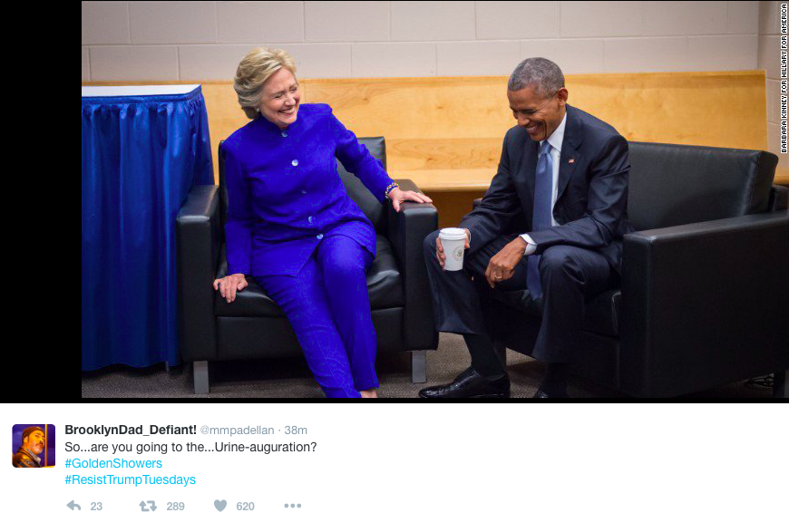Screen dimensions: 789x532
Task: Click the black bar left of the photo
Action: pyautogui.click(x=41, y=201)
